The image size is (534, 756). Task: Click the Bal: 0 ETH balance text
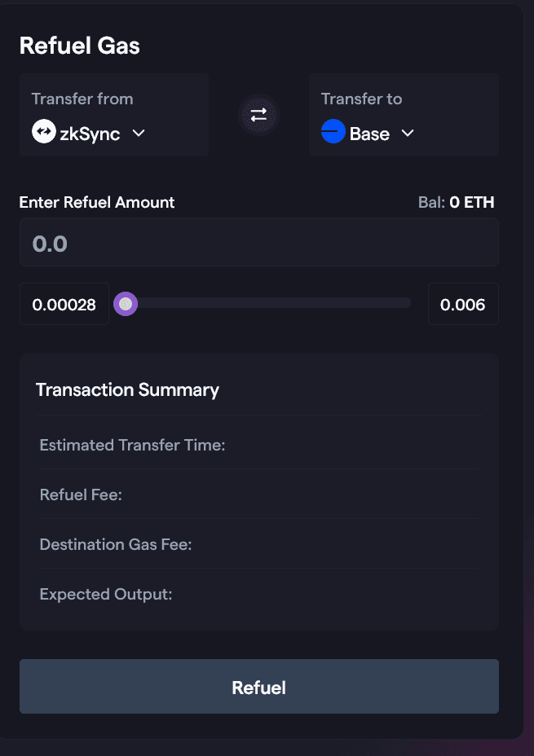[x=456, y=202]
